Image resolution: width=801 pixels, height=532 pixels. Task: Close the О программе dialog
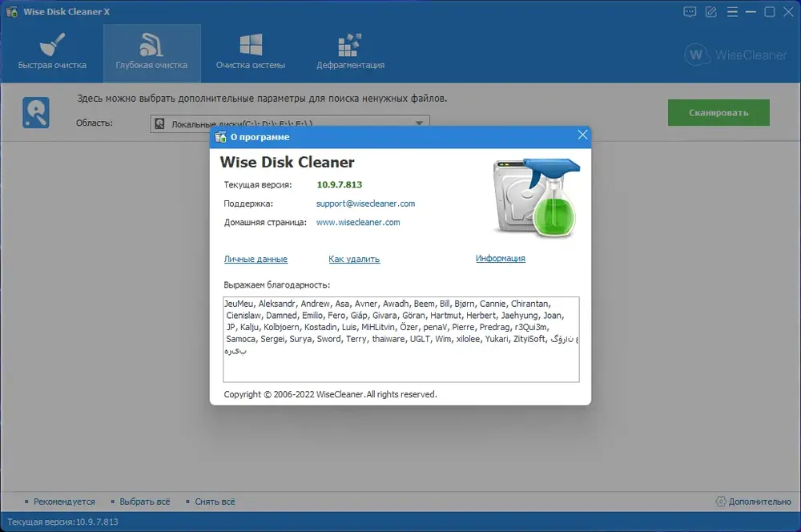582,135
